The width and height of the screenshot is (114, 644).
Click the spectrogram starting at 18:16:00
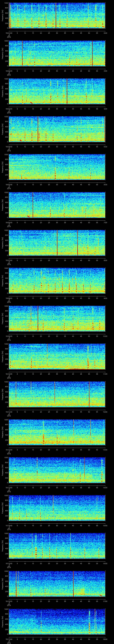(x=57, y=584)
